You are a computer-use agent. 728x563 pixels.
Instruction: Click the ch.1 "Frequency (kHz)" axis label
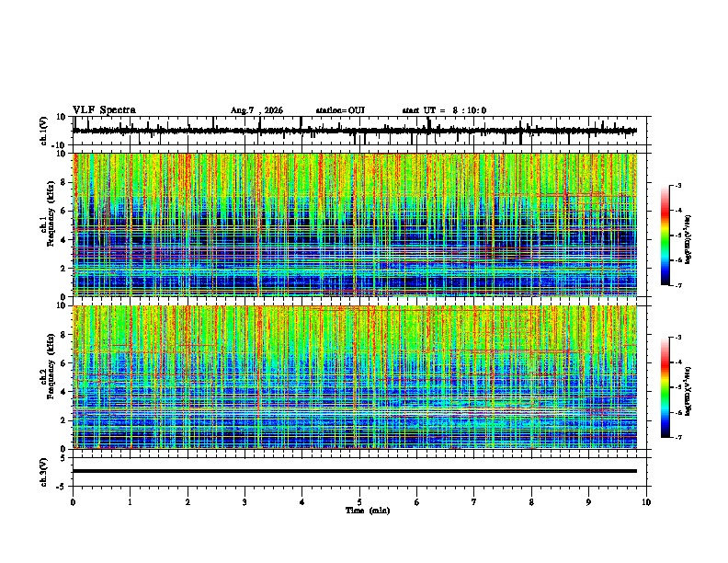[x=51, y=213]
